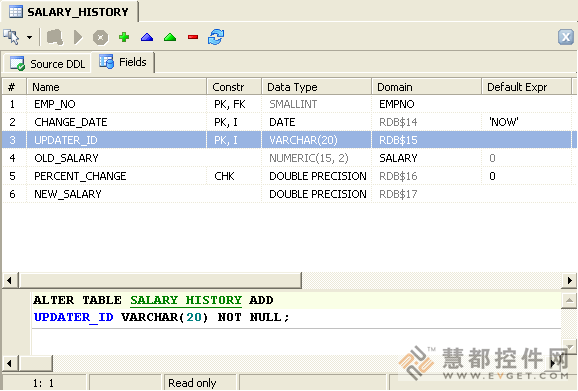
Task: Select the NEW_SALARY field row
Action: click(x=289, y=194)
